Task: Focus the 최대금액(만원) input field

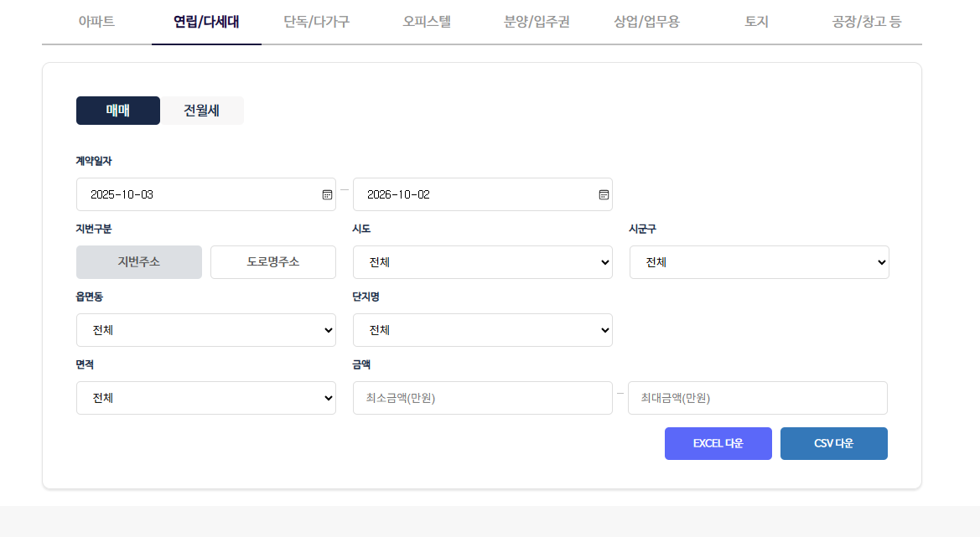Action: pyautogui.click(x=758, y=399)
